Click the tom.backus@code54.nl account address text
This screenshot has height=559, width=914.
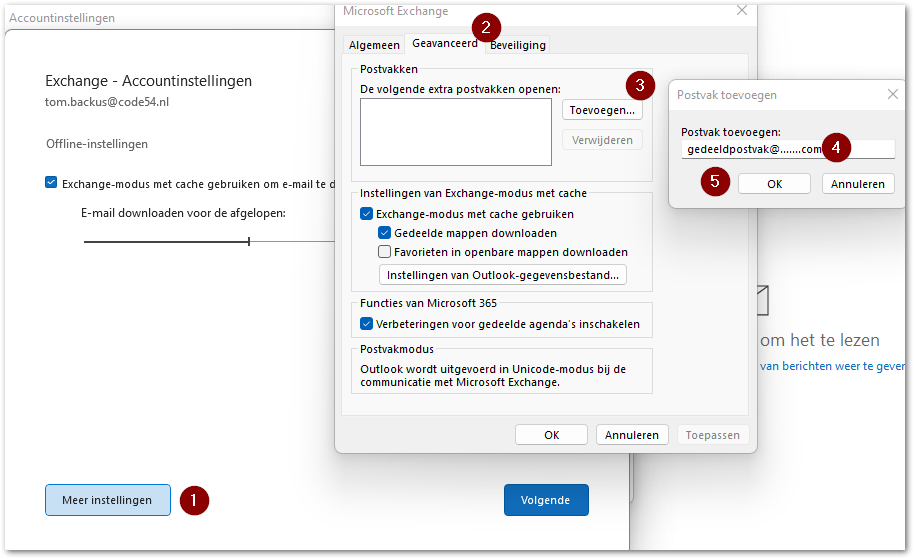point(107,102)
